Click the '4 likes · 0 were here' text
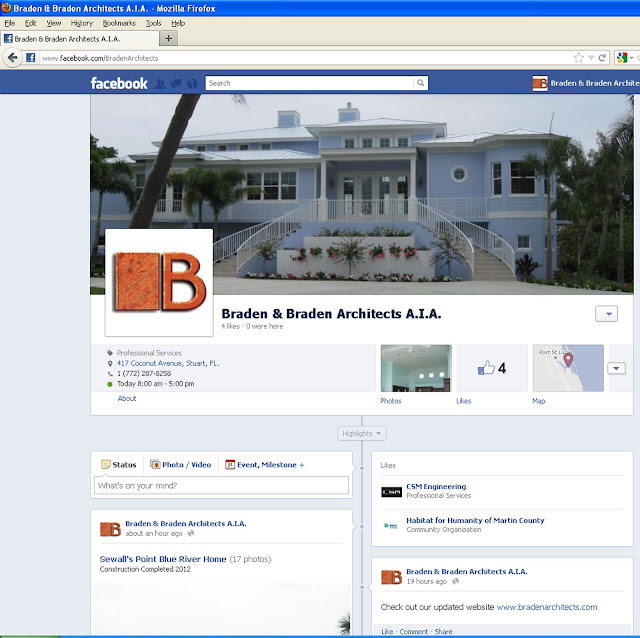The width and height of the screenshot is (640, 638). [x=252, y=326]
